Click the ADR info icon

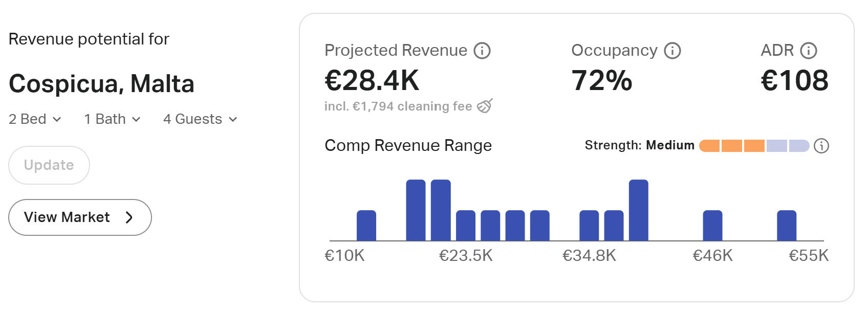coord(808,51)
